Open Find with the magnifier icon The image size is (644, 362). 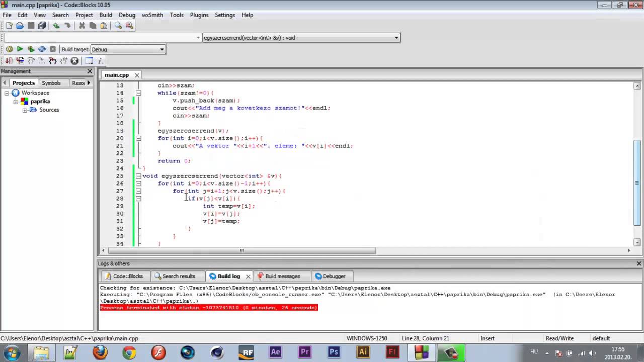click(x=118, y=26)
